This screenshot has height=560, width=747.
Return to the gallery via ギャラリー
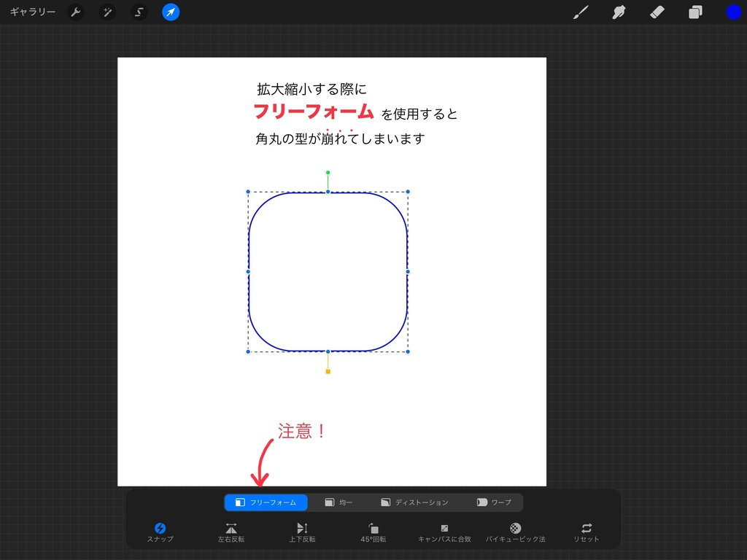(x=32, y=12)
